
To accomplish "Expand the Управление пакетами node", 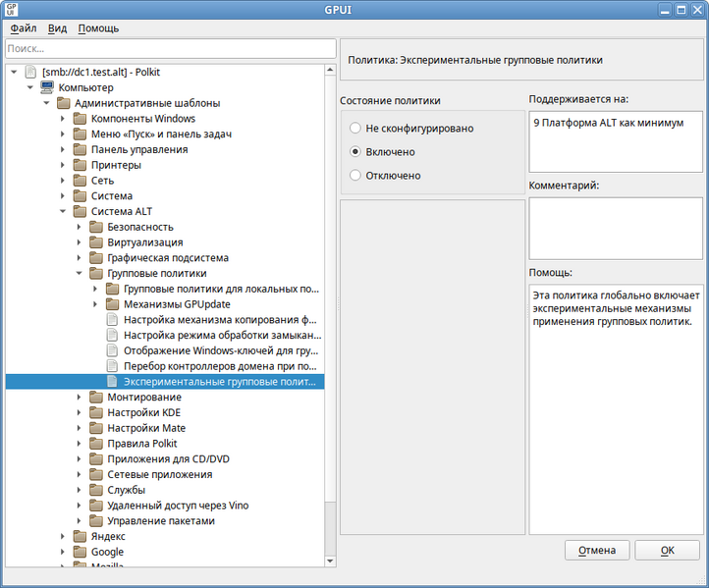I will (x=80, y=520).
